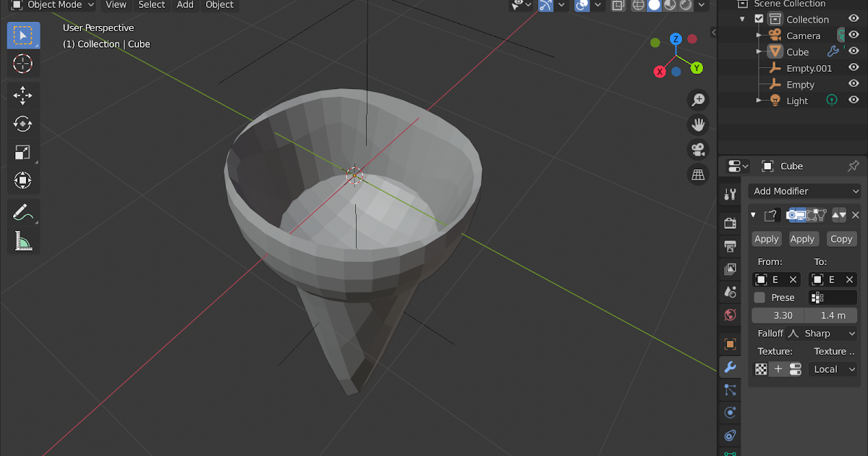The height and width of the screenshot is (456, 868).
Task: Open the Render Properties camera tab
Action: click(730, 223)
